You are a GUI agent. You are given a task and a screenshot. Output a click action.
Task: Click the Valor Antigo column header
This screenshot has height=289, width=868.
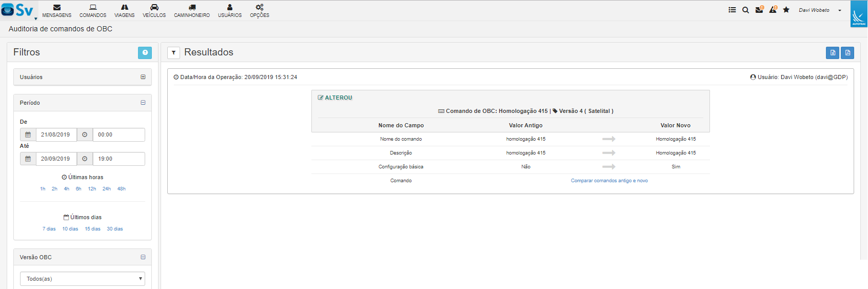[526, 125]
